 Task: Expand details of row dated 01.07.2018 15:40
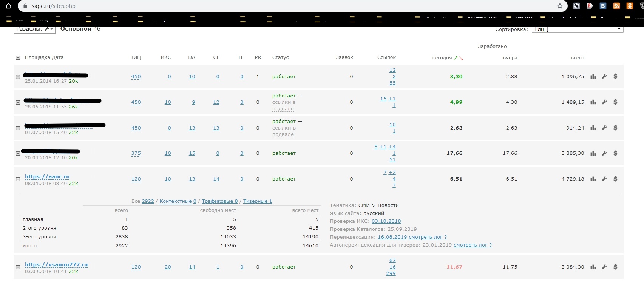click(x=18, y=128)
